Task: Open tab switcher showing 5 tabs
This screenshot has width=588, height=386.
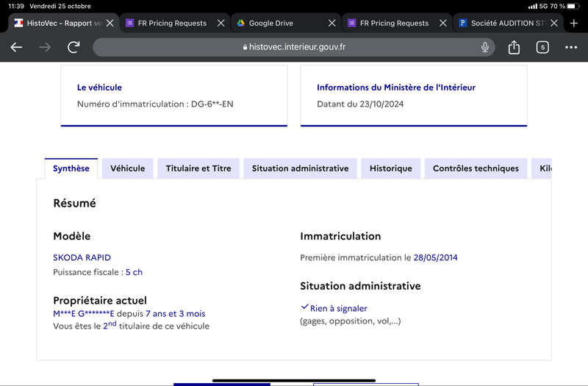Action: (x=542, y=47)
